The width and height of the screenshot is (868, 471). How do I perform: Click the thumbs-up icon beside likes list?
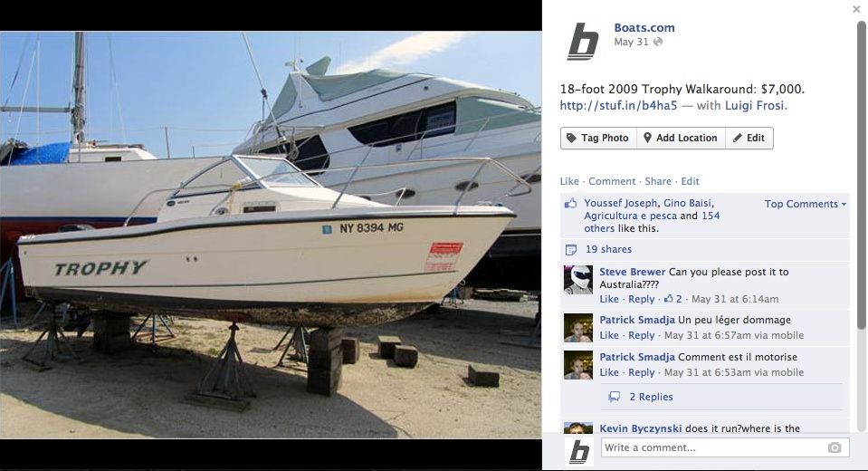tap(570, 204)
